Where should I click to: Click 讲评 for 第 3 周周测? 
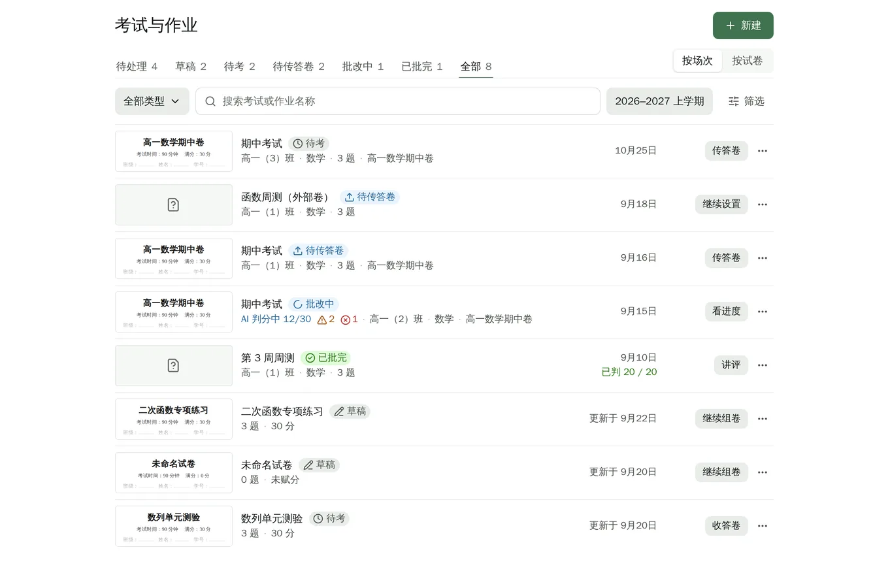pyautogui.click(x=731, y=365)
